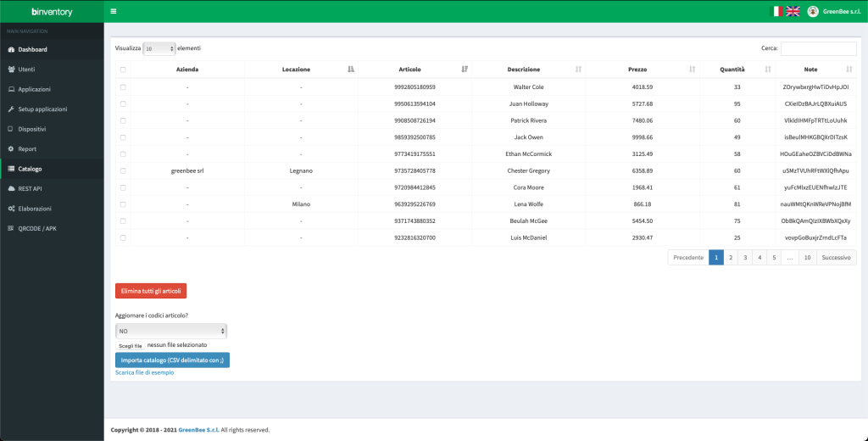Go to the Successivo page
The width and height of the screenshot is (868, 441).
click(837, 258)
